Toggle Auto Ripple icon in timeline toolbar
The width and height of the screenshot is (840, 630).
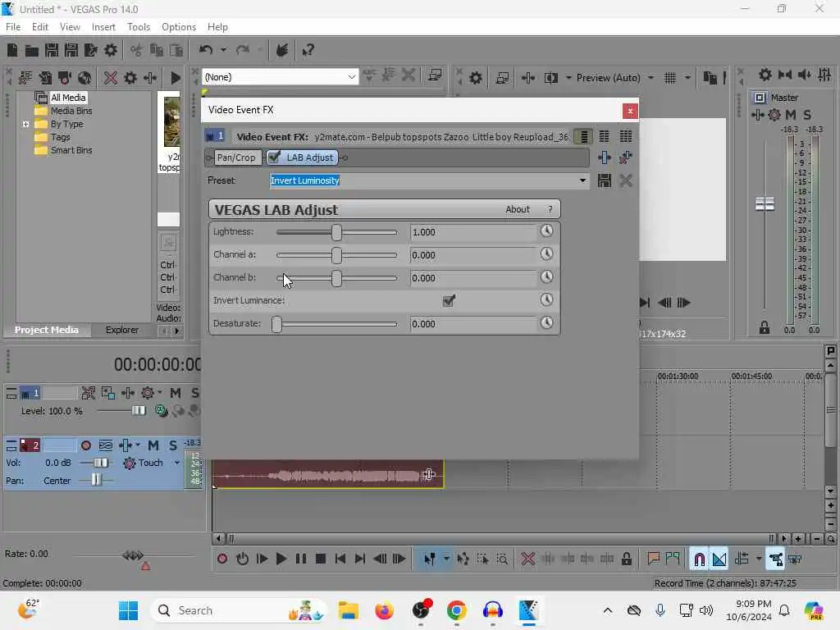tap(742, 559)
